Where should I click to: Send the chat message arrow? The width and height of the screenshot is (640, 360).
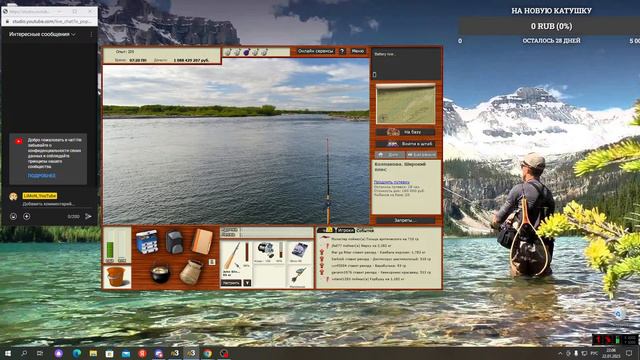coord(88,216)
